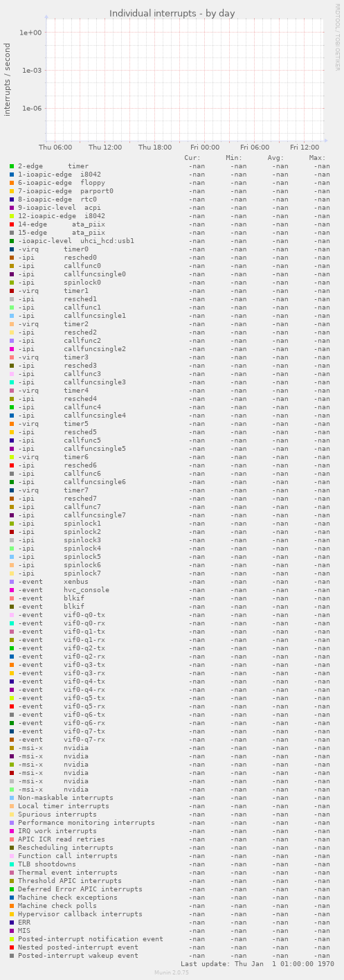Viewport: 344px width, 980px height.
Task: Click the green swatch beside 2-edge timer
Action: [12, 166]
